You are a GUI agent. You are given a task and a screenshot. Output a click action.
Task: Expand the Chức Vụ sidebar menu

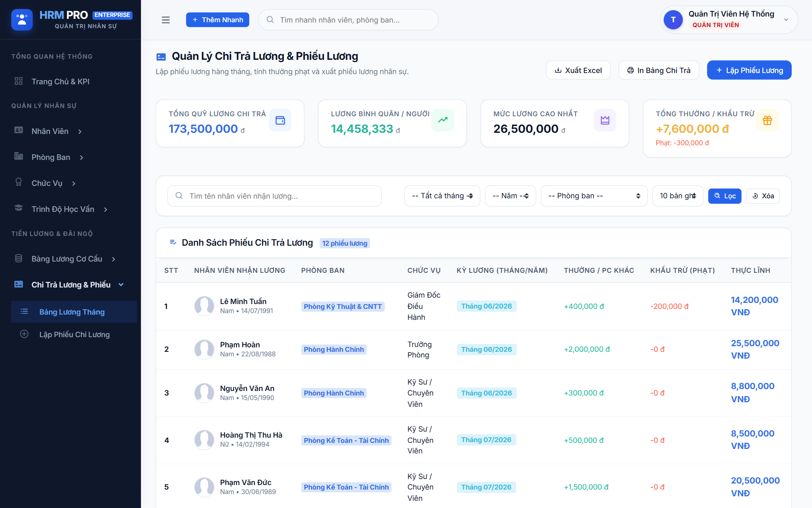pyautogui.click(x=74, y=183)
